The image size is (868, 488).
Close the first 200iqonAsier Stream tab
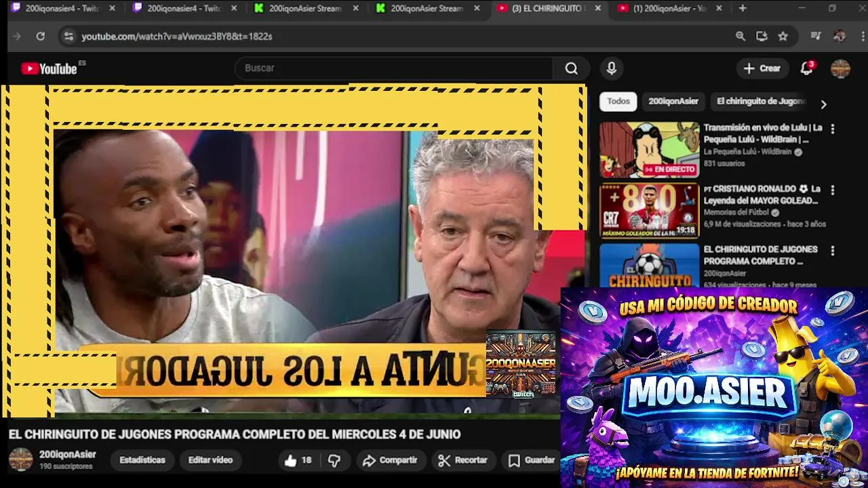tap(355, 8)
